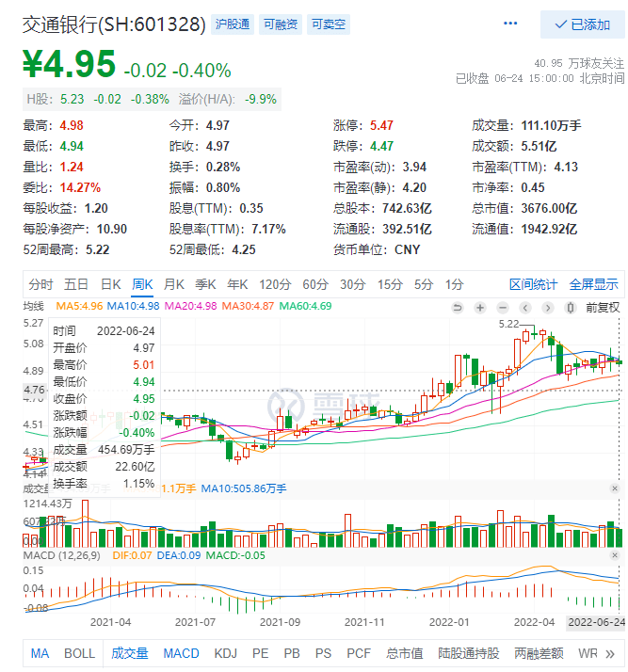Click the 可卖空 tag
628x672 pixels.
[329, 24]
